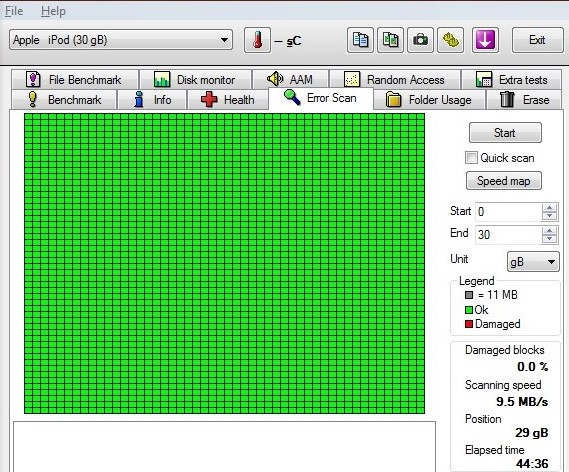Click the camera save screenshot icon

coord(420,40)
